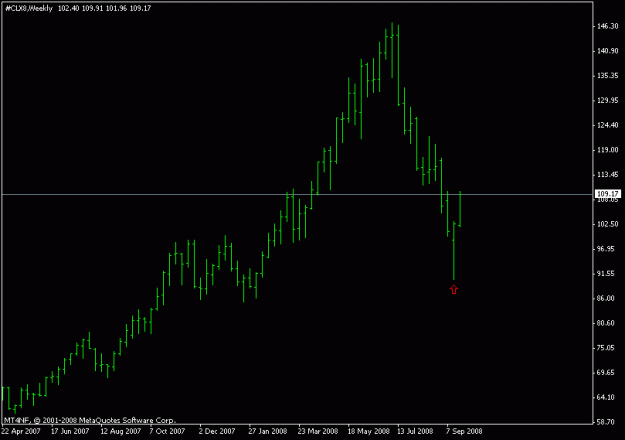Click the 75.05 price axis label

coord(606,348)
